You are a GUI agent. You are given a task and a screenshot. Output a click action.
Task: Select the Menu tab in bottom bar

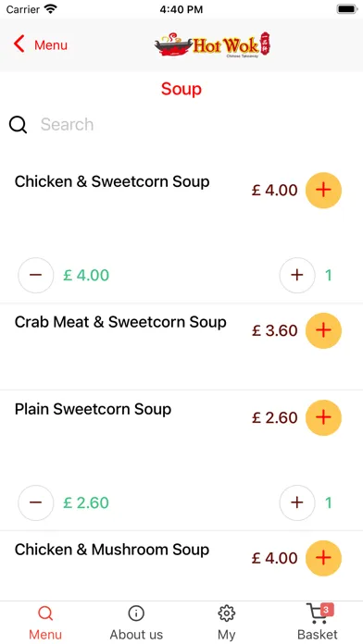pos(45,623)
